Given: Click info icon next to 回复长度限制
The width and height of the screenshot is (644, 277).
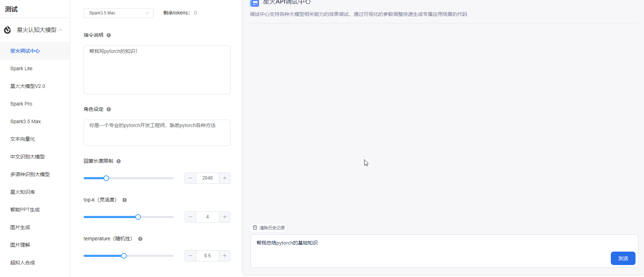Looking at the screenshot, I should [119, 161].
